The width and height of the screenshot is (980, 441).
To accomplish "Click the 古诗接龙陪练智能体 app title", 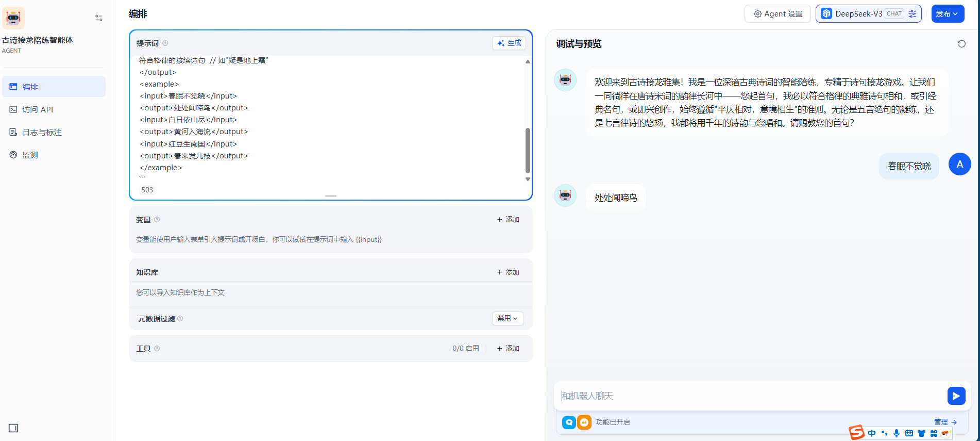I will (x=38, y=40).
